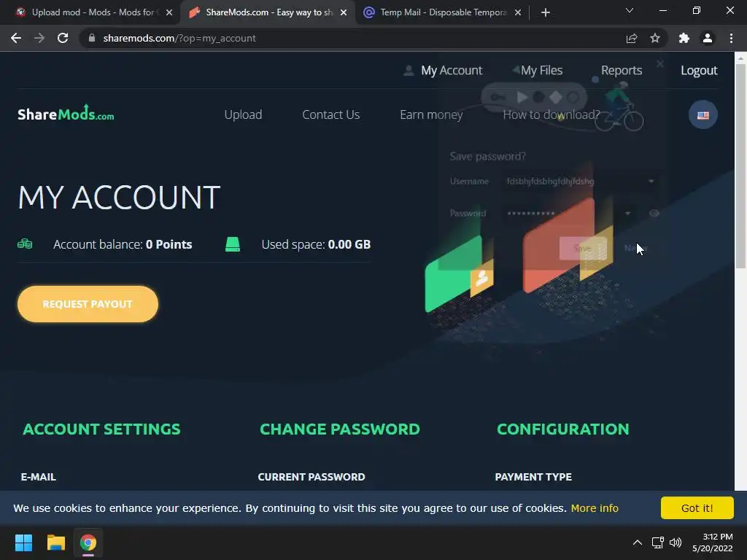Toggle password visibility eye icon
Screen dimensions: 747x560
point(654,214)
